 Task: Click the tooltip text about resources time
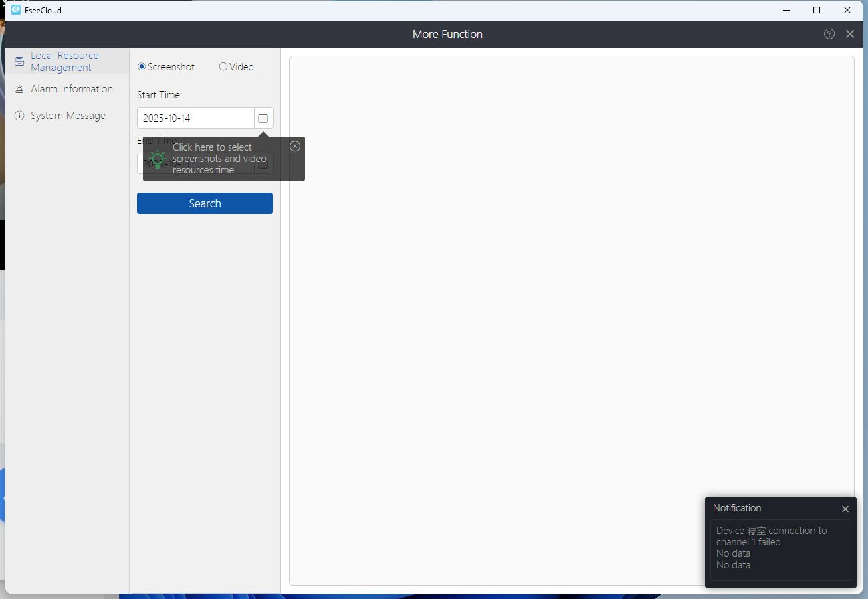point(219,159)
